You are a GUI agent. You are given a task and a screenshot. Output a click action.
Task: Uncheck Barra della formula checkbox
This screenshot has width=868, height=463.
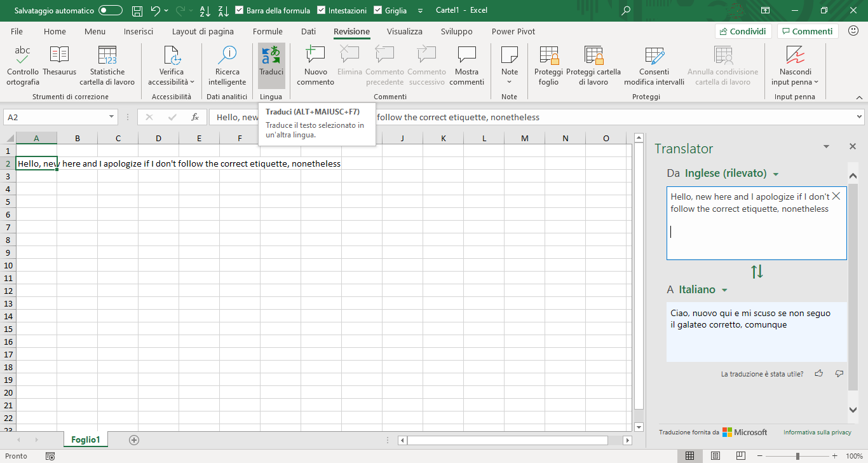[x=239, y=11]
